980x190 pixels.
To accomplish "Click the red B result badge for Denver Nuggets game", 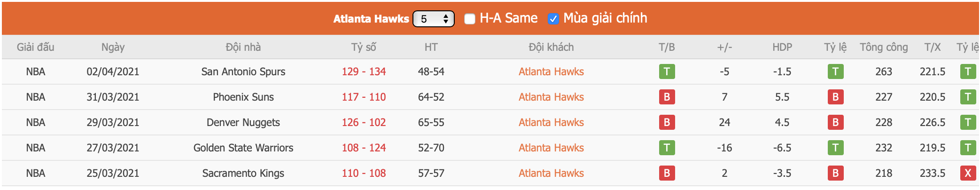I will click(x=667, y=122).
